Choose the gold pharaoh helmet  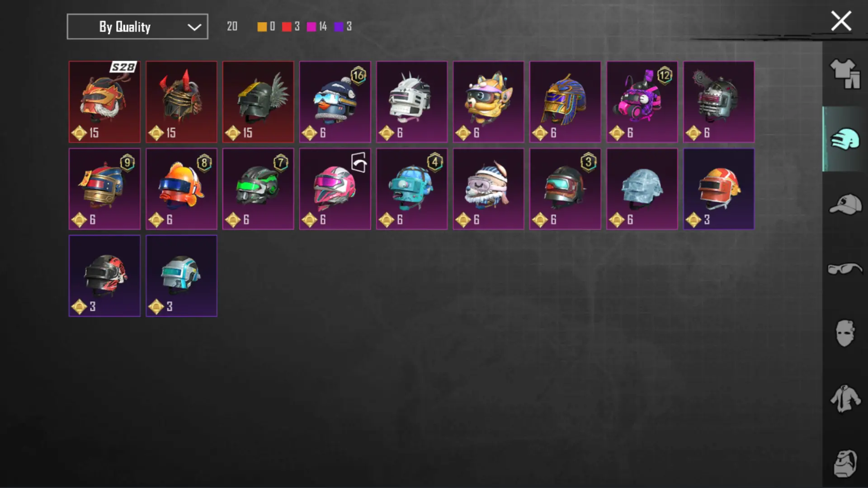(565, 102)
